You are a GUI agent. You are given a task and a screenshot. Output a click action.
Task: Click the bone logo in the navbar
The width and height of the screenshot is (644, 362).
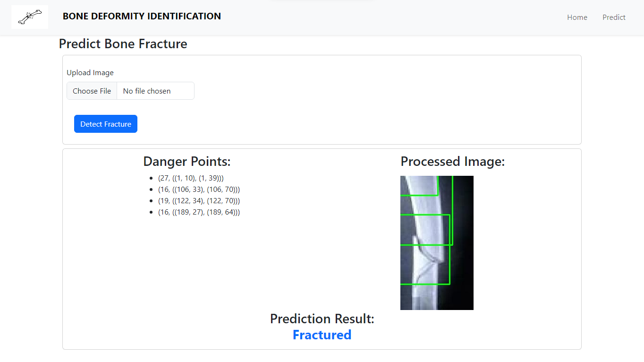pyautogui.click(x=29, y=17)
